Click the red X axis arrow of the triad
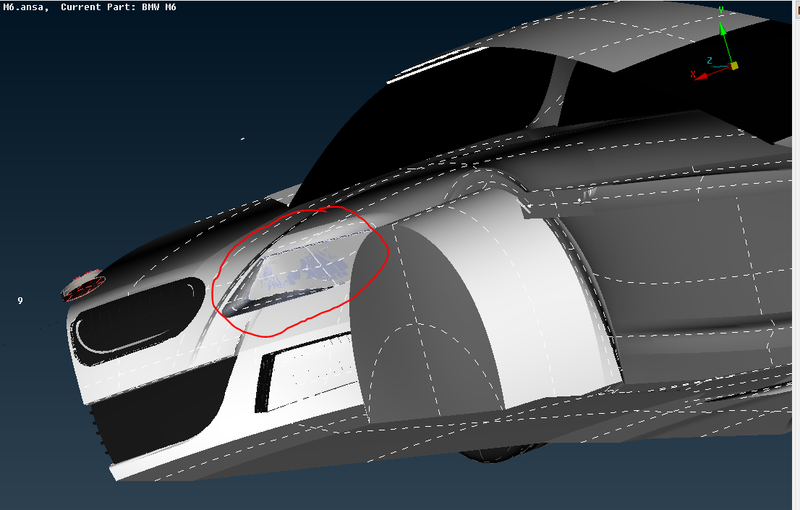 703,76
